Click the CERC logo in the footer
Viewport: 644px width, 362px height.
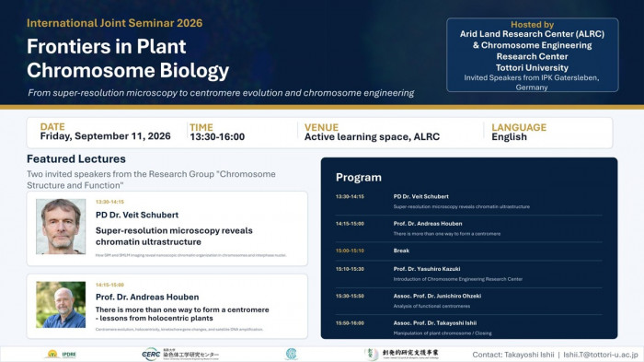click(180, 355)
